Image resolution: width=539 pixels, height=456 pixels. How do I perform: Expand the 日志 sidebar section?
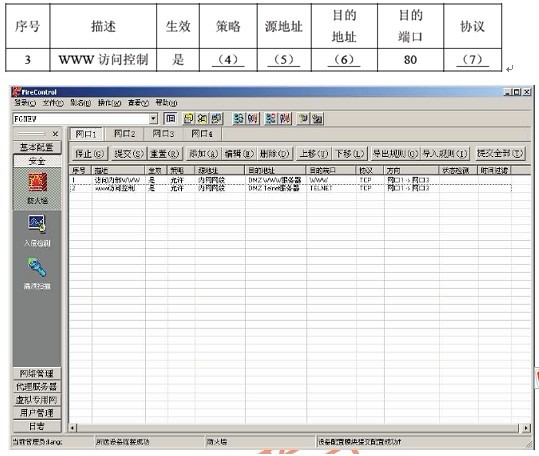click(37, 426)
